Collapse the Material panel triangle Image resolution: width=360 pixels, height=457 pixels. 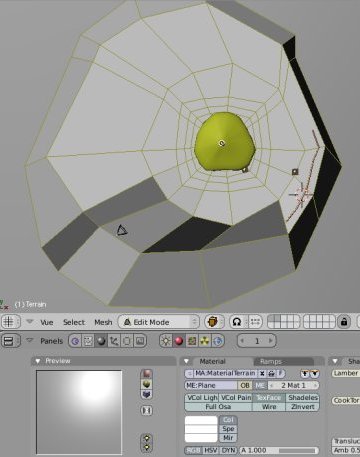tap(186, 361)
